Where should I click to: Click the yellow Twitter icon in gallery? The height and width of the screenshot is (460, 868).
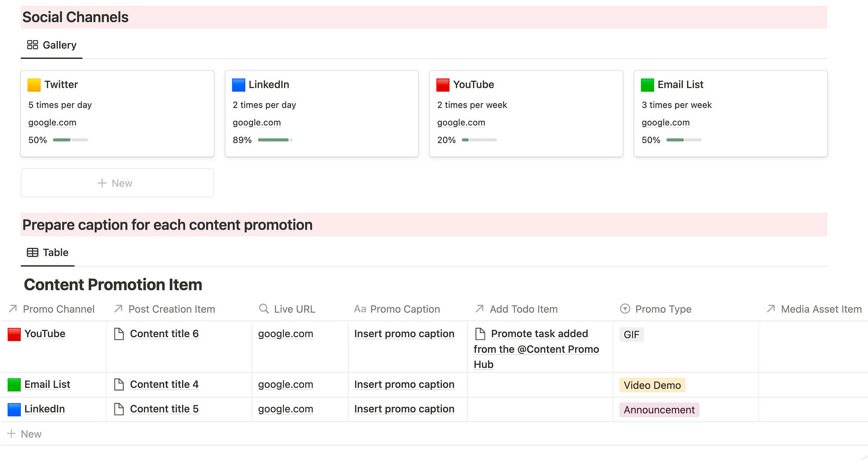click(x=34, y=85)
